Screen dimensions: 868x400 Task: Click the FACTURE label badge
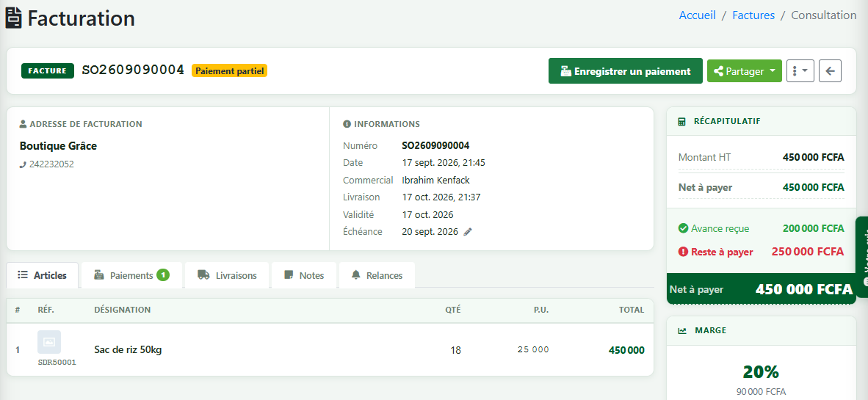[48, 70]
